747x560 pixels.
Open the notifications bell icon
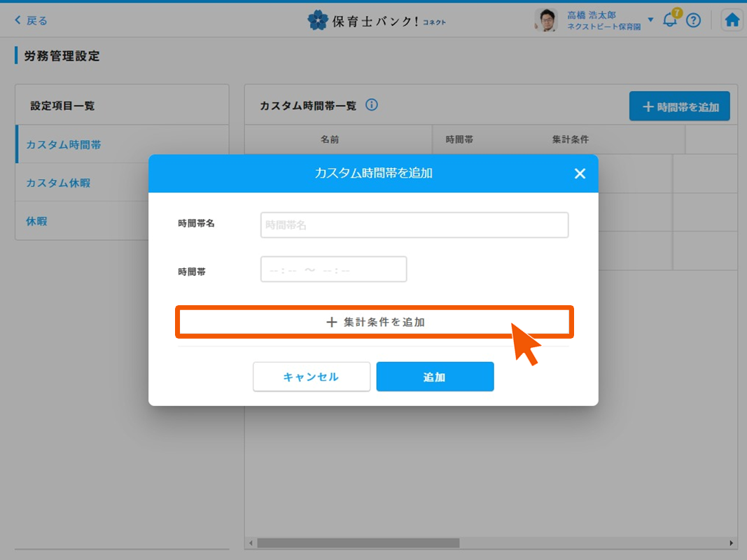click(670, 20)
